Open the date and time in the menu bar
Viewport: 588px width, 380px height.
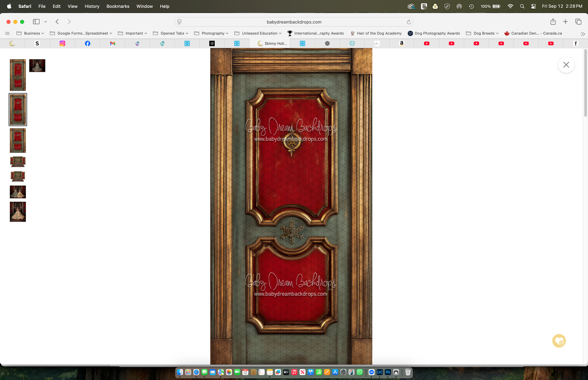[562, 6]
